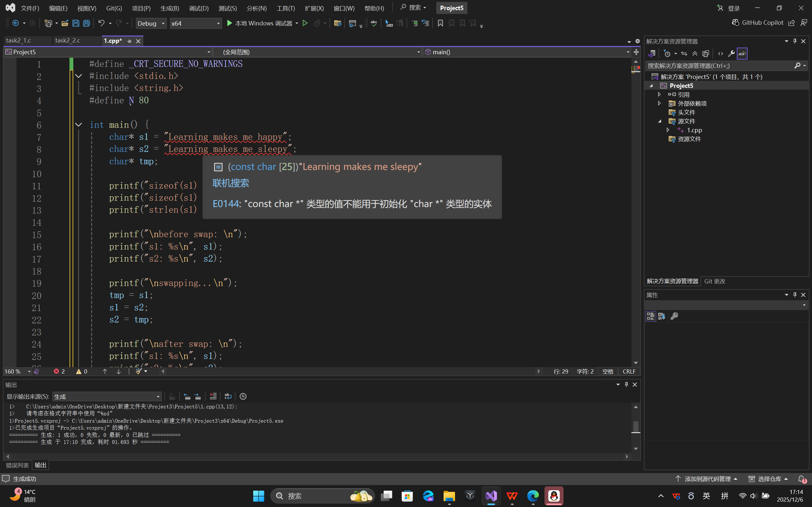Click Solution Explorer search field
This screenshot has width=812, height=507.
coord(718,66)
